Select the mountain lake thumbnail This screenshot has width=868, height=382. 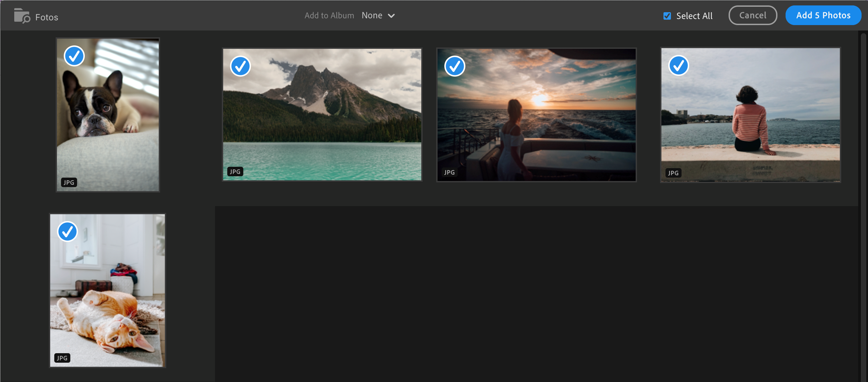pos(322,115)
